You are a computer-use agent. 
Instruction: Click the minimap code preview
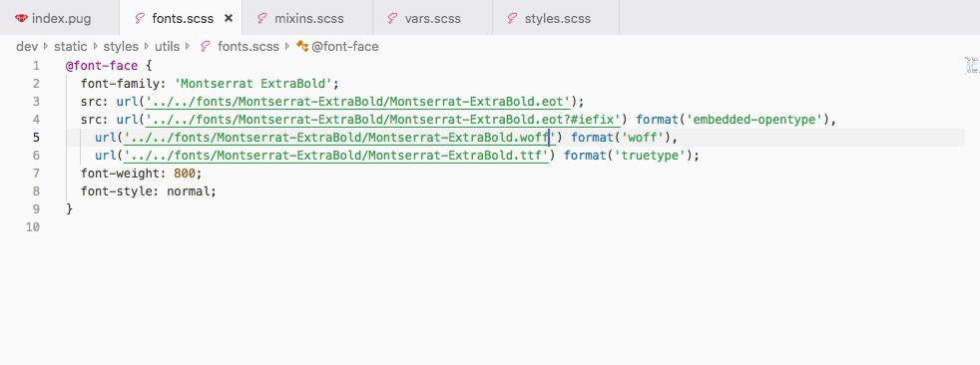click(x=971, y=66)
